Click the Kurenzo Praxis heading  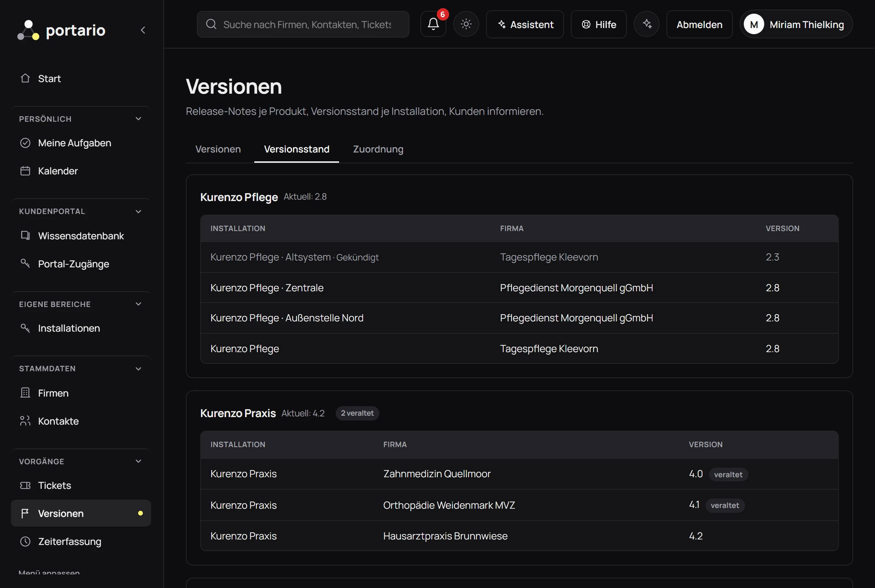tap(238, 413)
